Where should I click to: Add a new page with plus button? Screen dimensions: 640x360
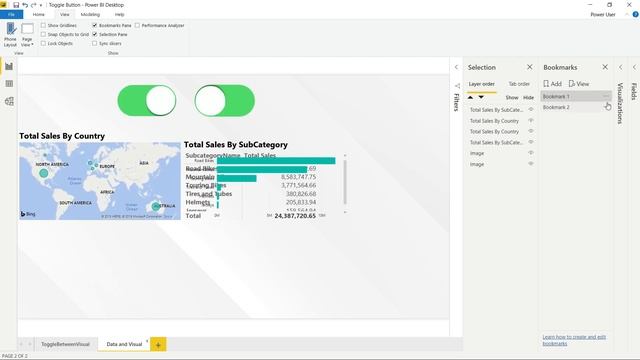[158, 344]
